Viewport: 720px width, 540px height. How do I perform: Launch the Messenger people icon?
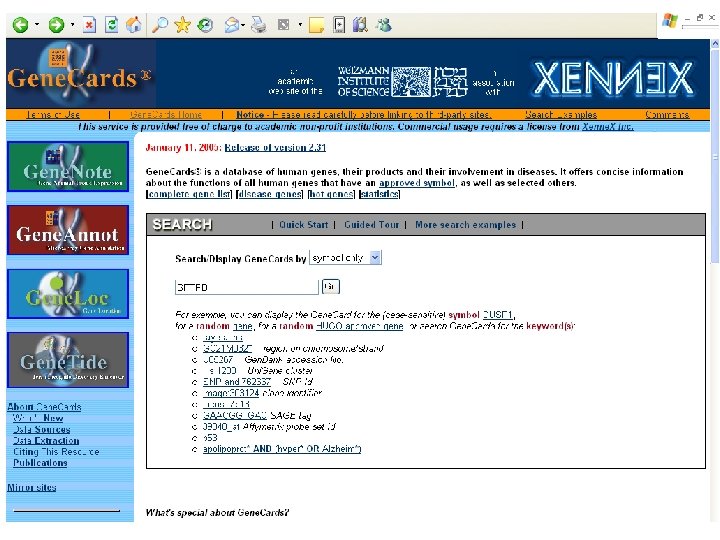[383, 25]
